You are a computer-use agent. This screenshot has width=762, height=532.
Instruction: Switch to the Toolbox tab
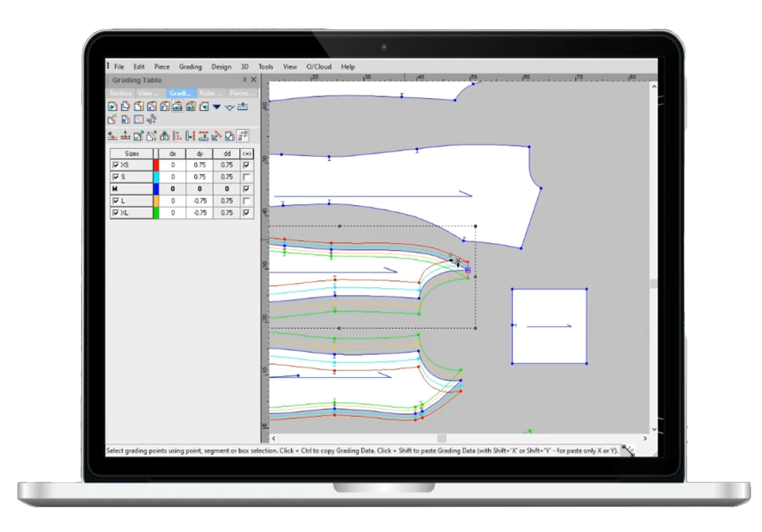click(x=120, y=93)
